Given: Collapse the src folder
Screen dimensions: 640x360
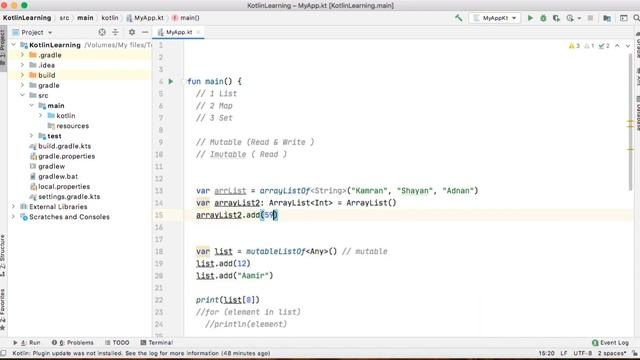Looking at the screenshot, I should coord(22,96).
